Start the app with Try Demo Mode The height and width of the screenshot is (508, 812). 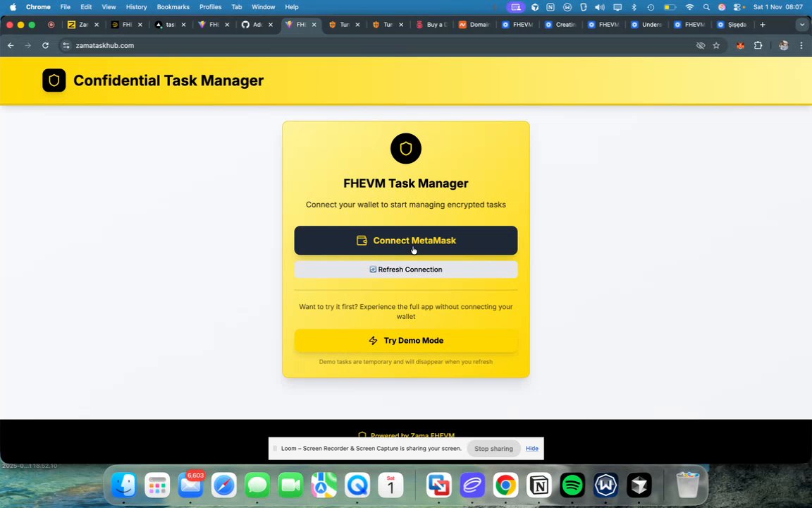click(405, 341)
